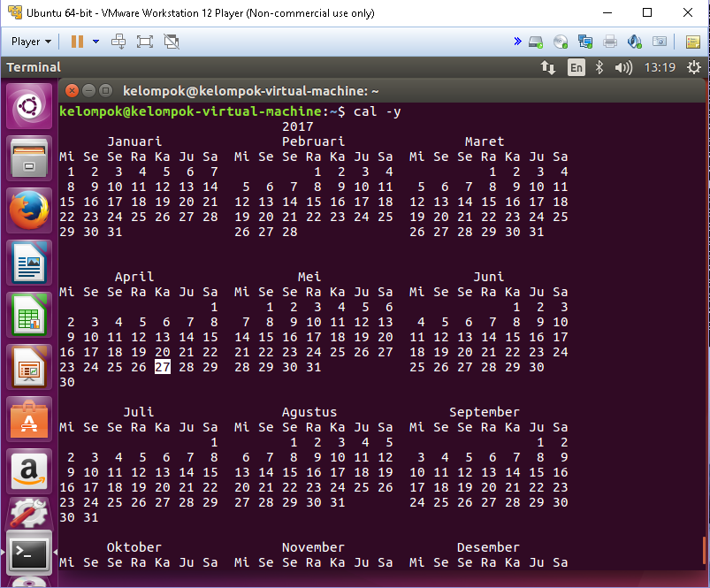This screenshot has width=710, height=588.
Task: Click the printer device icon
Action: pyautogui.click(x=610, y=42)
